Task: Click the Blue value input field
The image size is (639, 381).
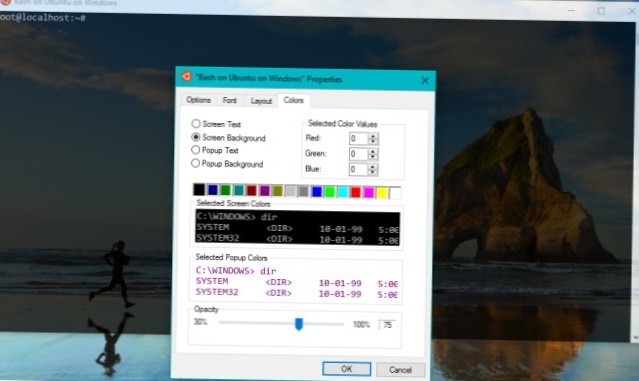Action: (x=359, y=170)
